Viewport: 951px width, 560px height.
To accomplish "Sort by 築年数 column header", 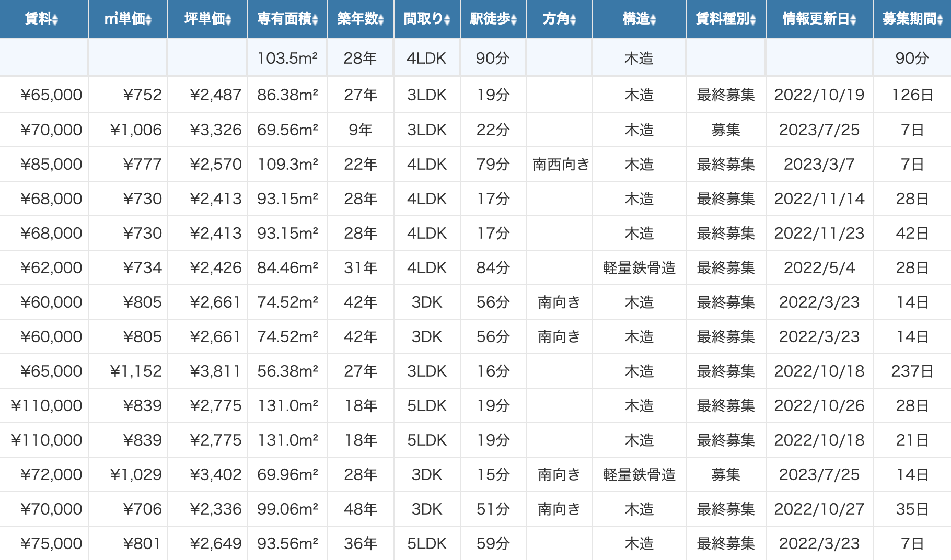I will click(361, 19).
